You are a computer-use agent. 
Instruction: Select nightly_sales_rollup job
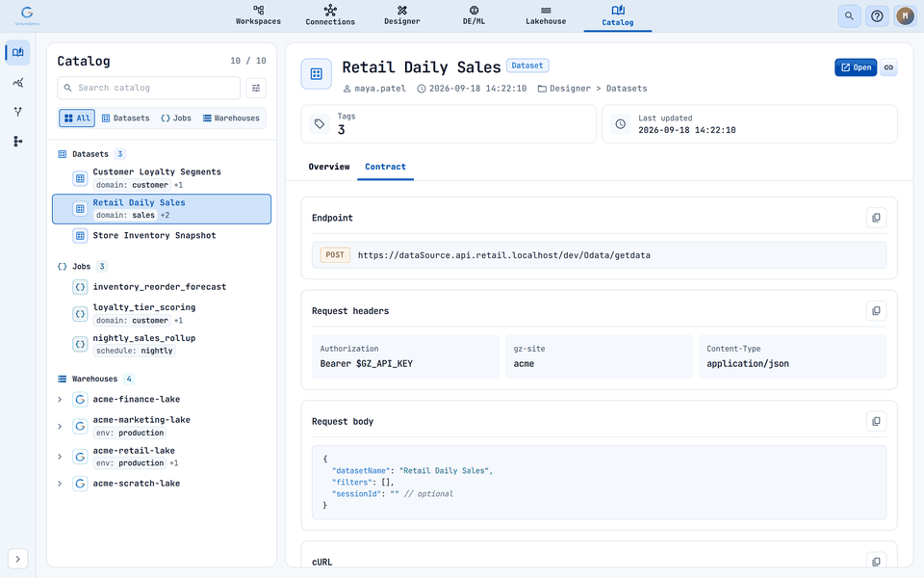coord(162,344)
